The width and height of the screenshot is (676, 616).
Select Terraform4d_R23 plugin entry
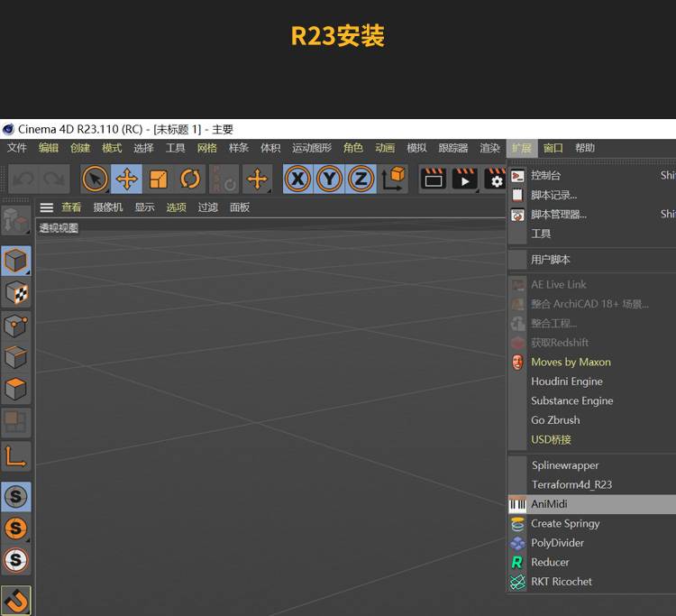coord(592,485)
